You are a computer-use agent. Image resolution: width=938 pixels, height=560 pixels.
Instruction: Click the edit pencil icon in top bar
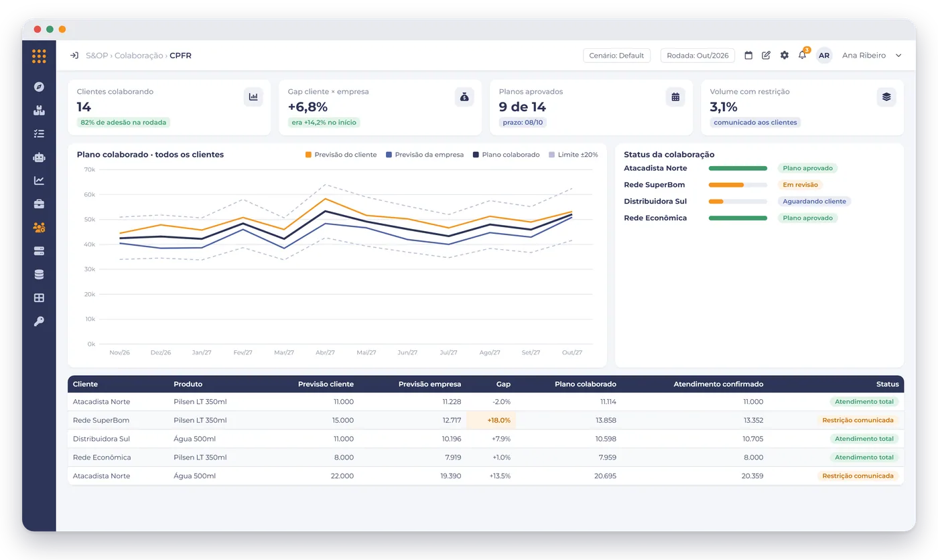[x=766, y=56]
